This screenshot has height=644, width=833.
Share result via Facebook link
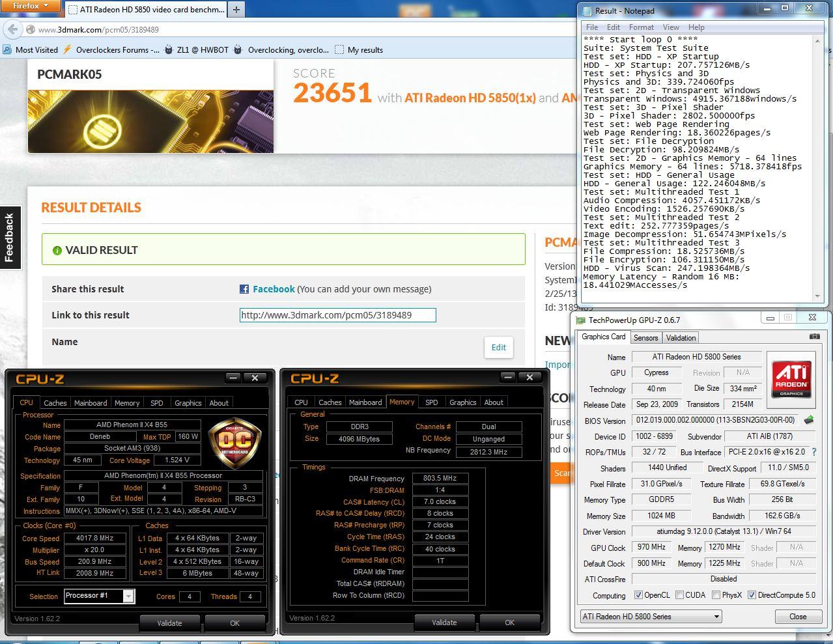click(x=274, y=289)
